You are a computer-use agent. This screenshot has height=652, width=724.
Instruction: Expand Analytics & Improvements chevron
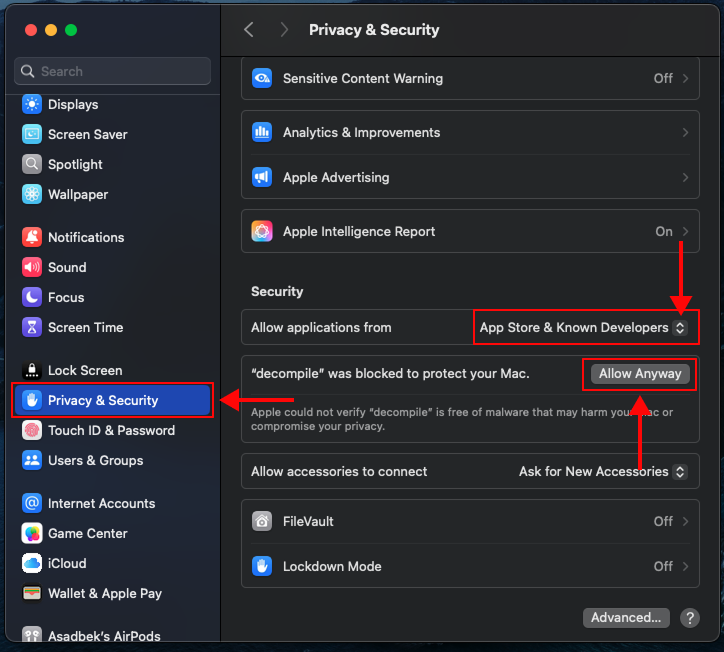click(685, 133)
